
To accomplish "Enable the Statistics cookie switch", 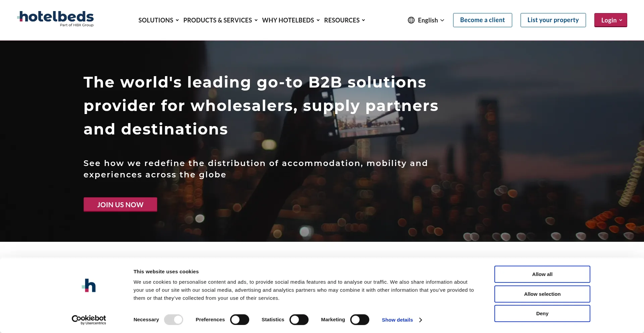I will (x=299, y=320).
